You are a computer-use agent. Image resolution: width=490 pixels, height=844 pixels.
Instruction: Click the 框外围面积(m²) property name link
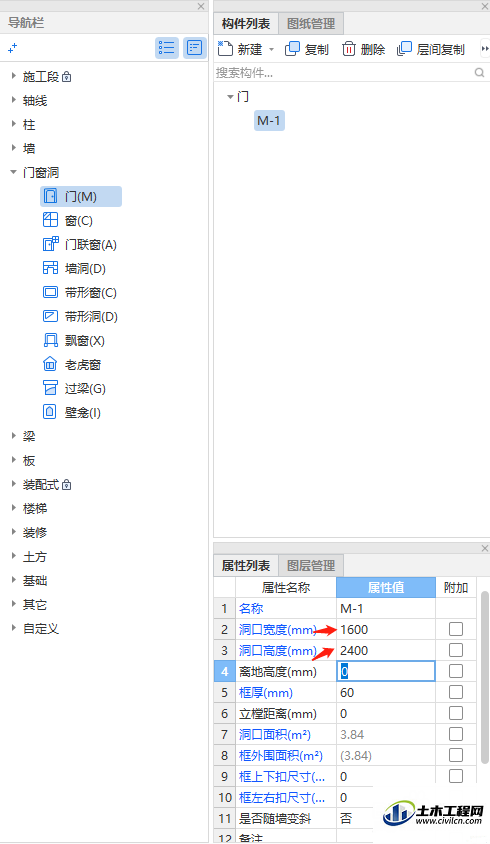[x=281, y=755]
